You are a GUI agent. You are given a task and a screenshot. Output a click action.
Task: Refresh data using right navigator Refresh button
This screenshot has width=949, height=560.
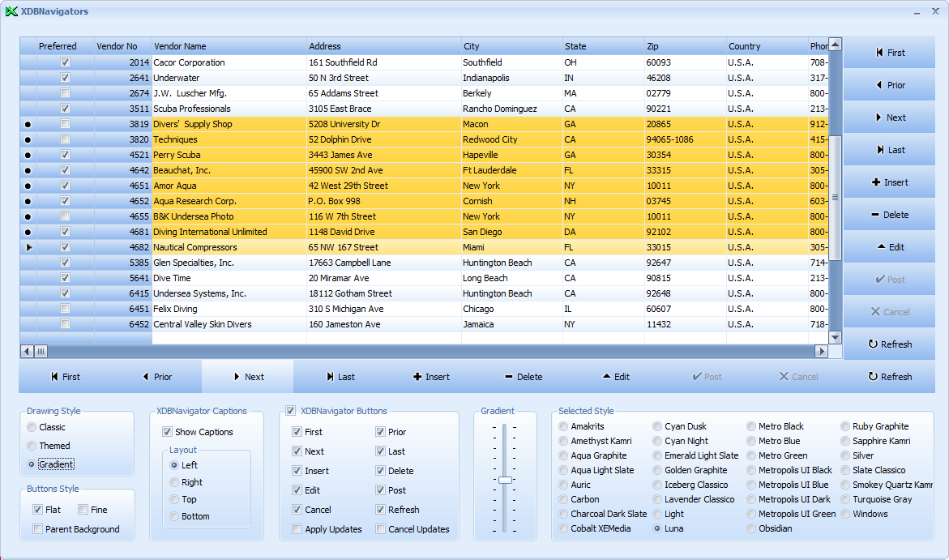click(x=889, y=344)
